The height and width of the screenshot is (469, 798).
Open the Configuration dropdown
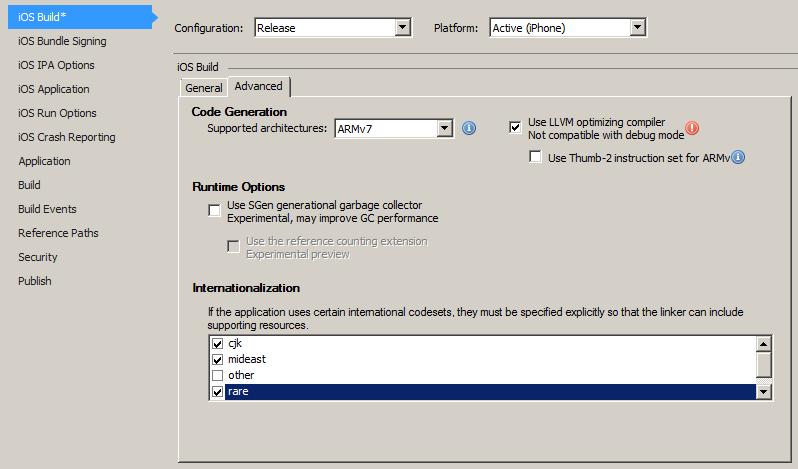coord(403,27)
